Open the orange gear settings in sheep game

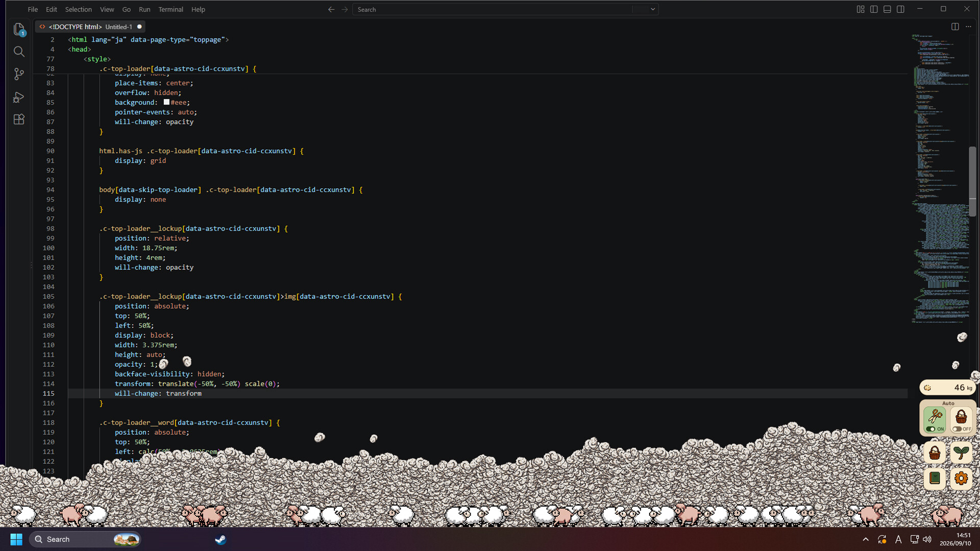[x=961, y=479]
